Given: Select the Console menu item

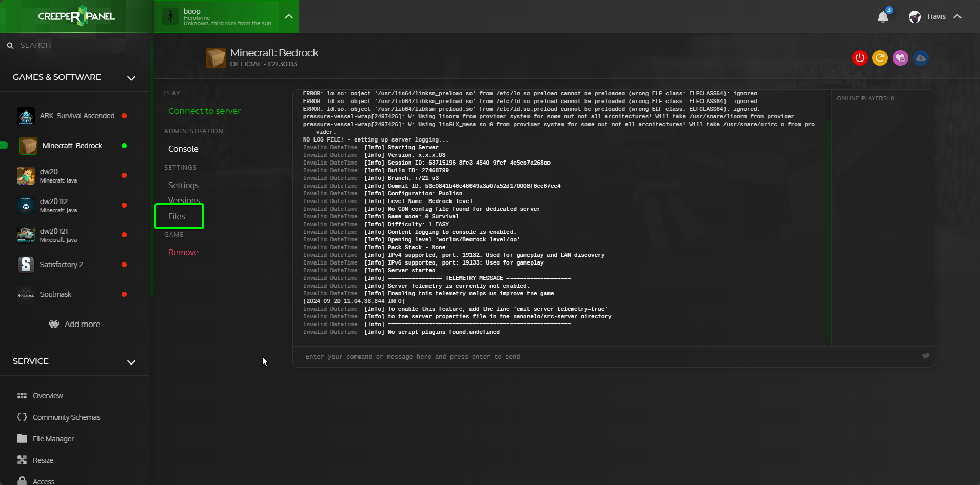Looking at the screenshot, I should 183,149.
